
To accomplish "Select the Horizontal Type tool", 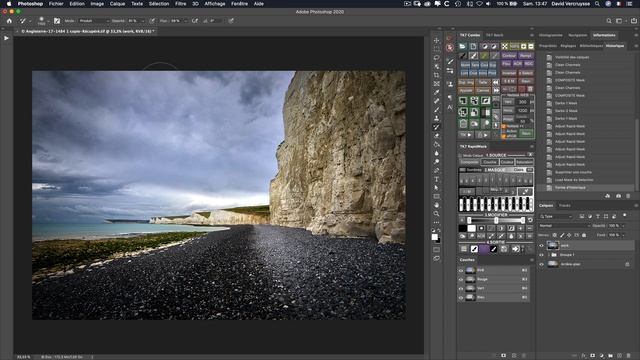I will click(x=436, y=179).
